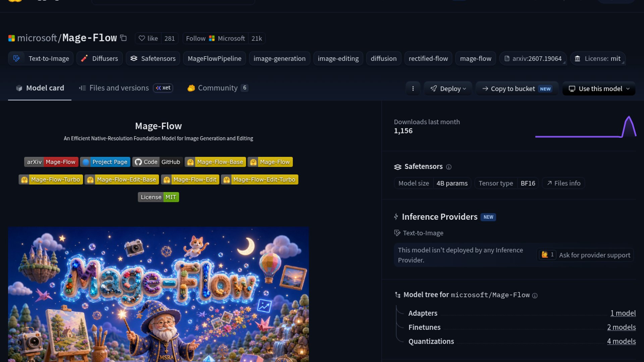The width and height of the screenshot is (644, 362).
Task: Click the Microsoft logo next to model name
Action: tap(11, 38)
